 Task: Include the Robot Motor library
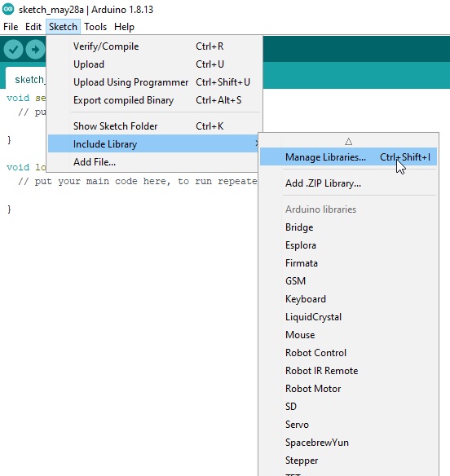[x=348, y=389]
